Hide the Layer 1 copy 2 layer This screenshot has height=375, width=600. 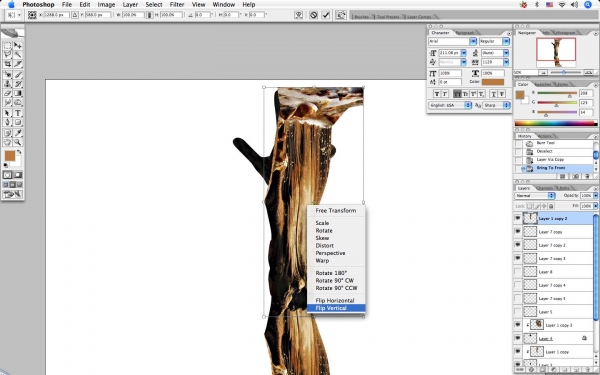[x=518, y=218]
